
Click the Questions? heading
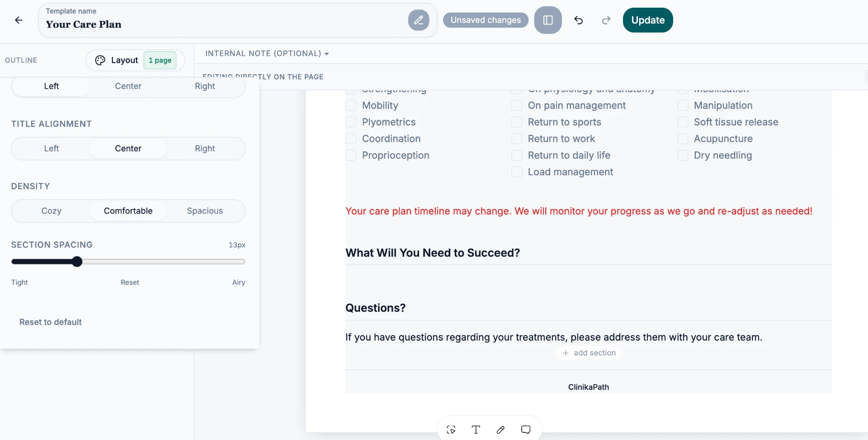pos(375,308)
